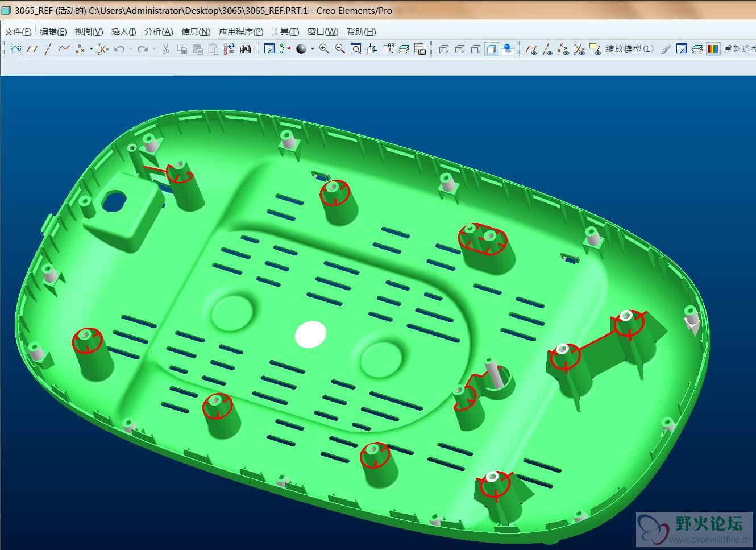Zoom out with magnifier minus

click(x=340, y=49)
